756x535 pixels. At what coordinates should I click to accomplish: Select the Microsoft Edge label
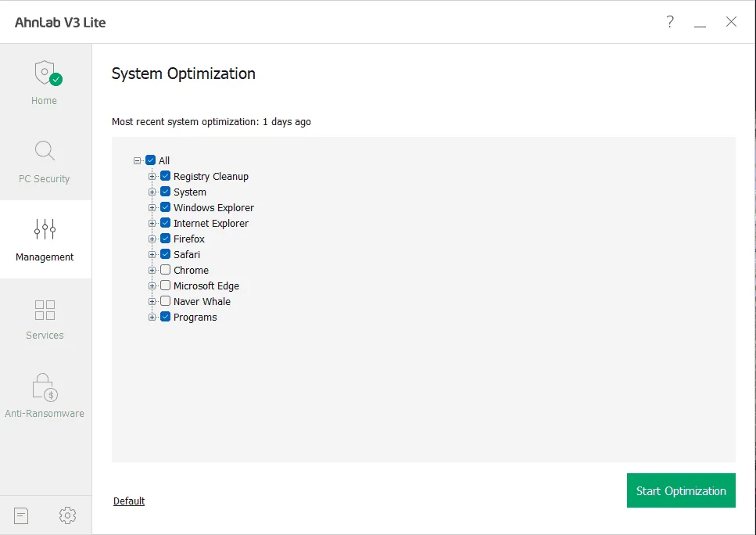[206, 286]
